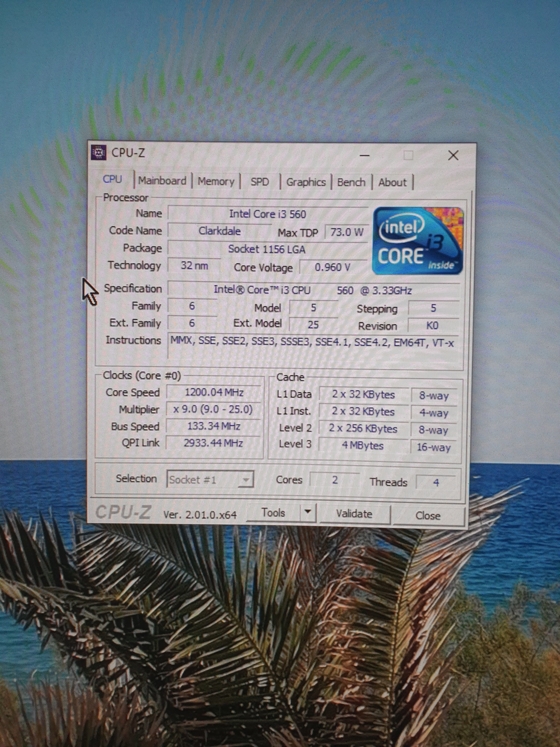The height and width of the screenshot is (747, 560).
Task: Click the Intel Core i3 logo
Action: (418, 240)
